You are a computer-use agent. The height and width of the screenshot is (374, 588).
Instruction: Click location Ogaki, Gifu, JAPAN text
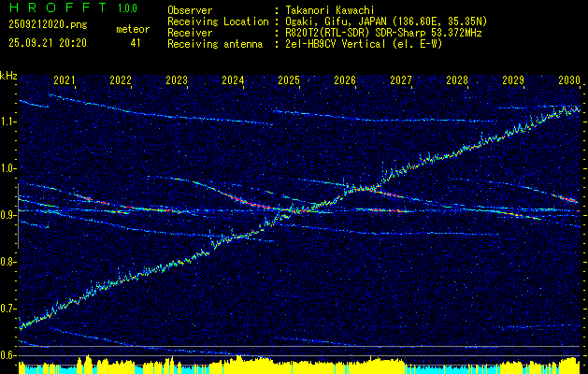coord(386,22)
